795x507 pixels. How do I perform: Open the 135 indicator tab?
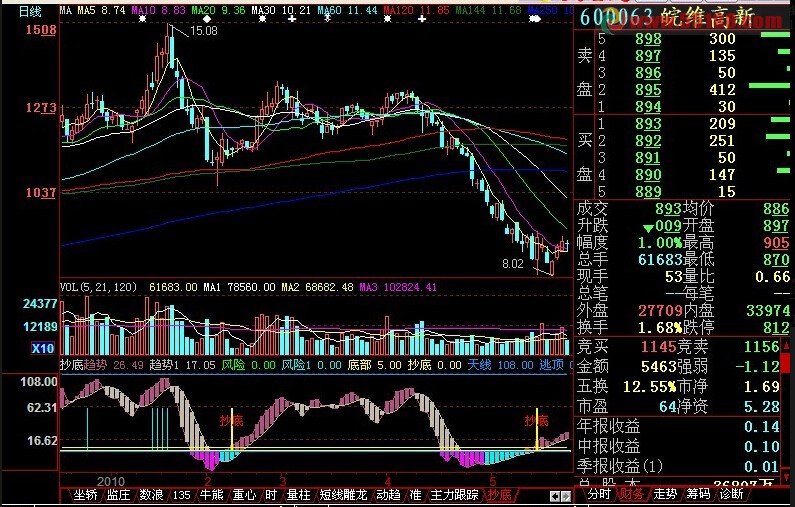click(182, 494)
